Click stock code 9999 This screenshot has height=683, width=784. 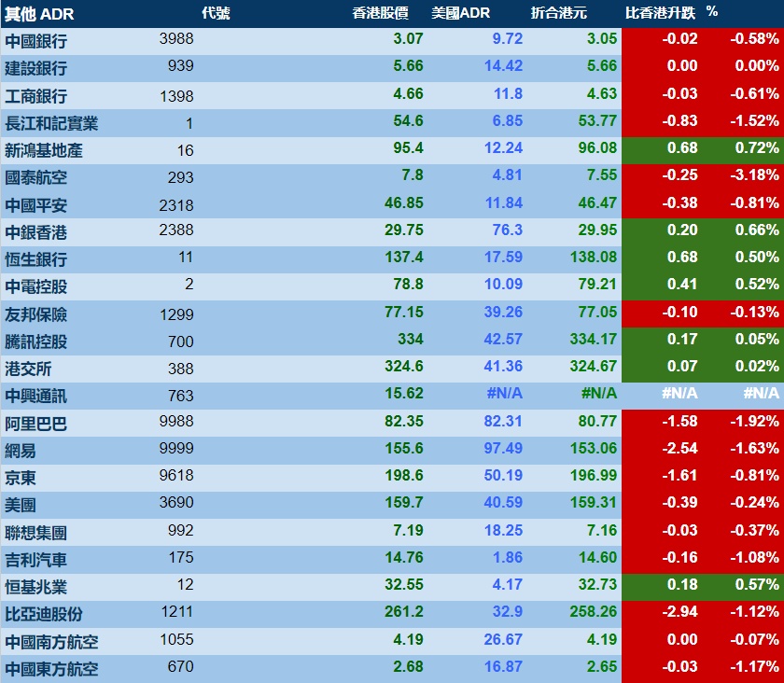point(176,448)
